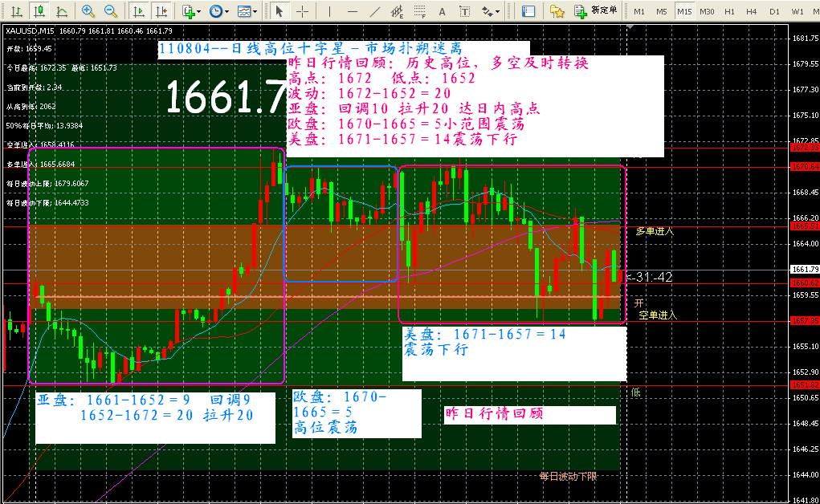The image size is (820, 504).
Task: Switch timeframe to M30
Action: pos(706,11)
